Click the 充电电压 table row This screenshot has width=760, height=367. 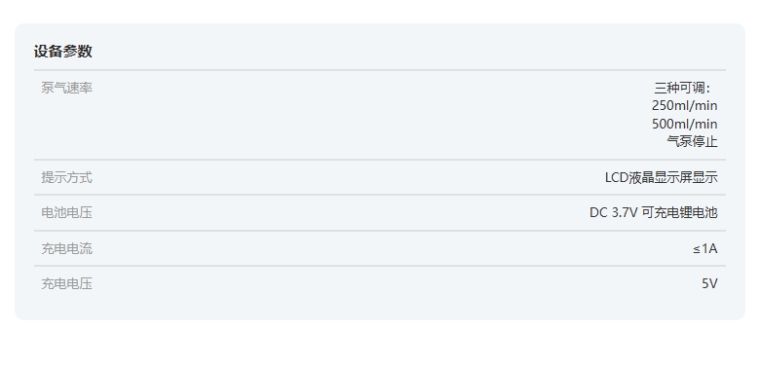[380, 284]
